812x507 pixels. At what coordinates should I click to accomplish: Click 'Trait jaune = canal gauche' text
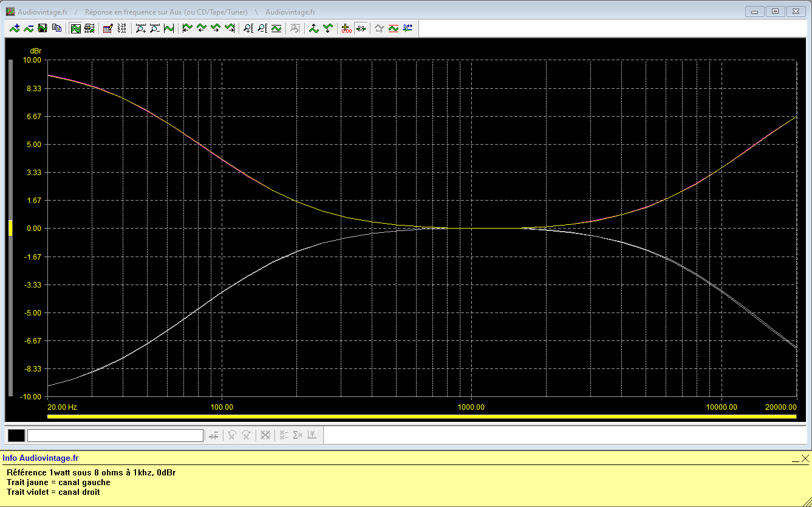(58, 482)
